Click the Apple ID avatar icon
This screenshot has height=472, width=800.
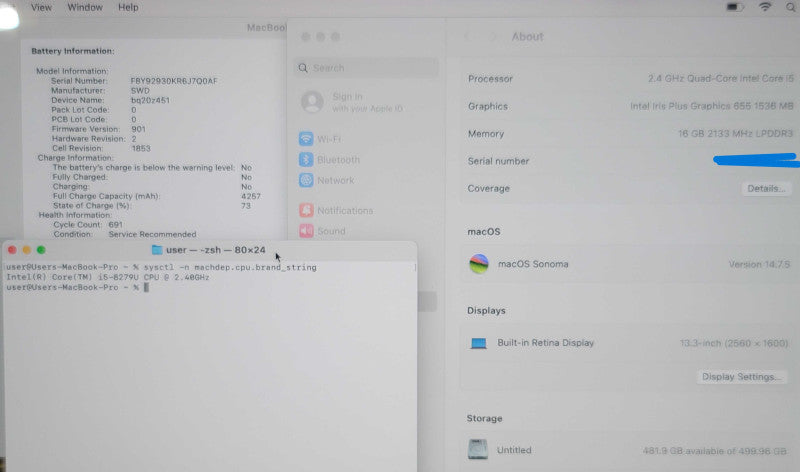[x=312, y=102]
